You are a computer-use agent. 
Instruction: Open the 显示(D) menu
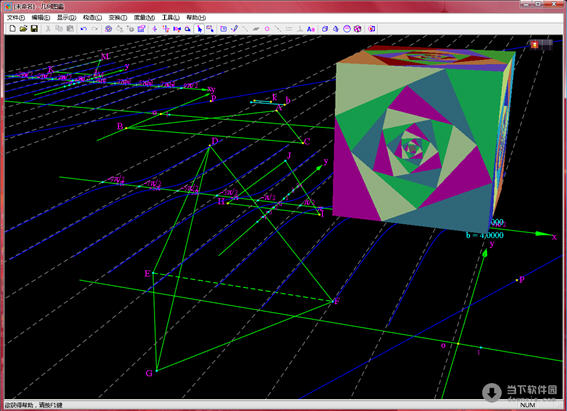67,17
